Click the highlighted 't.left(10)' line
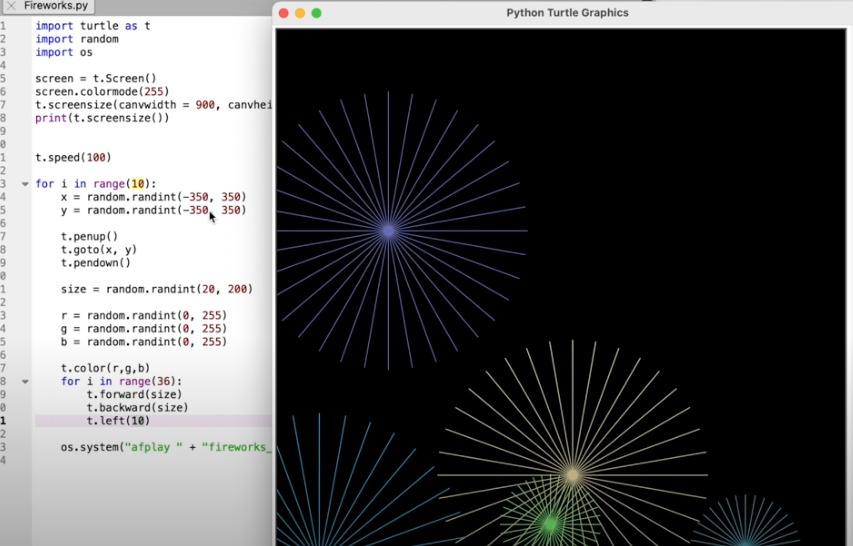 coord(118,421)
